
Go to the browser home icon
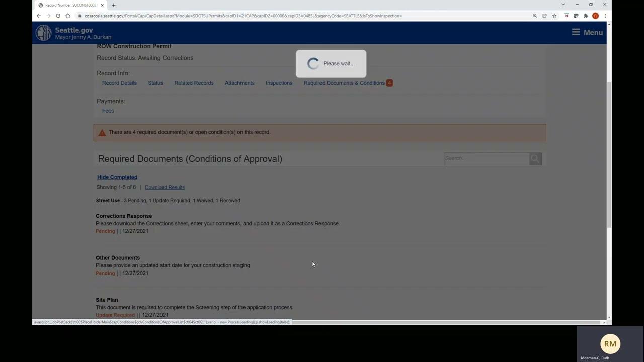[67, 16]
